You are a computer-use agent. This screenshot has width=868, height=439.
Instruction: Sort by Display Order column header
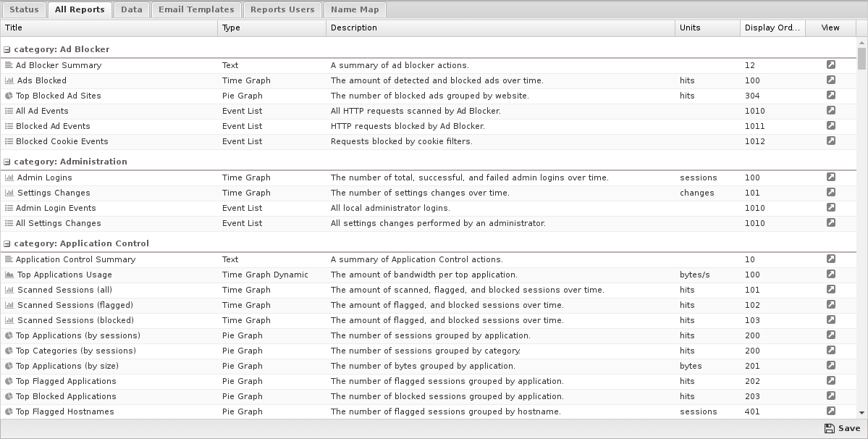771,28
